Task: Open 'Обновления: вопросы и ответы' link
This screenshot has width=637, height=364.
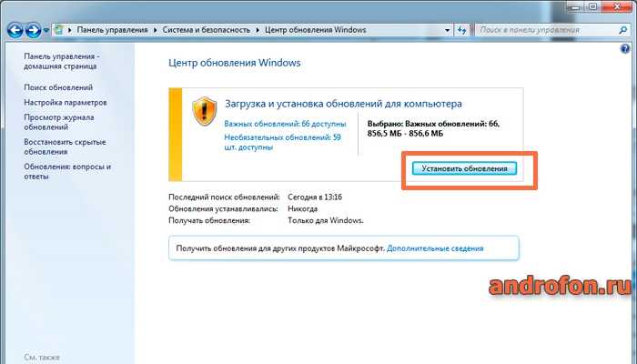Action: (x=67, y=171)
